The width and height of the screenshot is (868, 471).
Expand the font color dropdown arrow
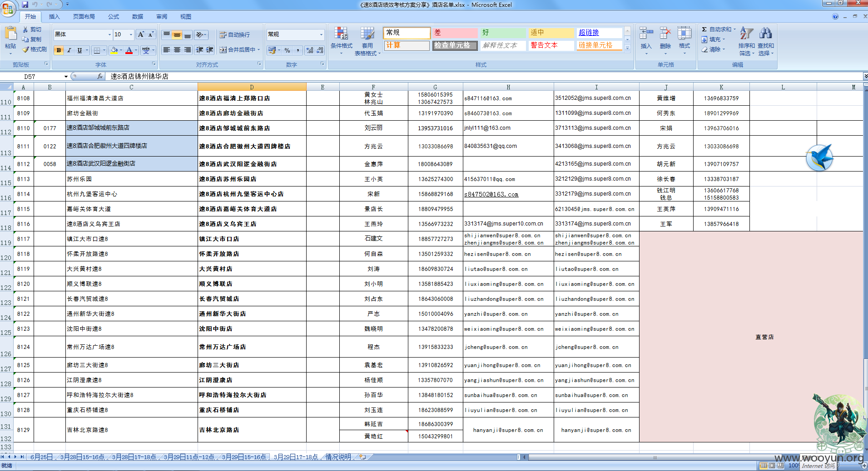click(x=136, y=50)
